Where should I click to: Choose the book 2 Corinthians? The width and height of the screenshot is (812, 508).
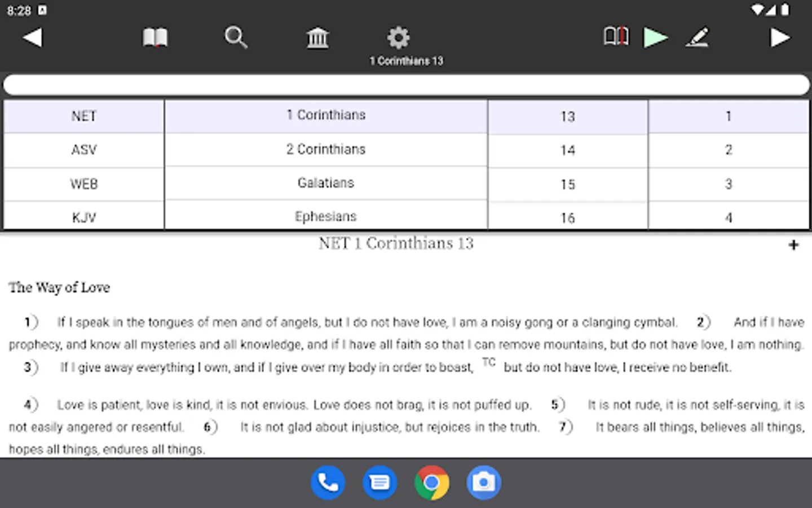click(326, 150)
